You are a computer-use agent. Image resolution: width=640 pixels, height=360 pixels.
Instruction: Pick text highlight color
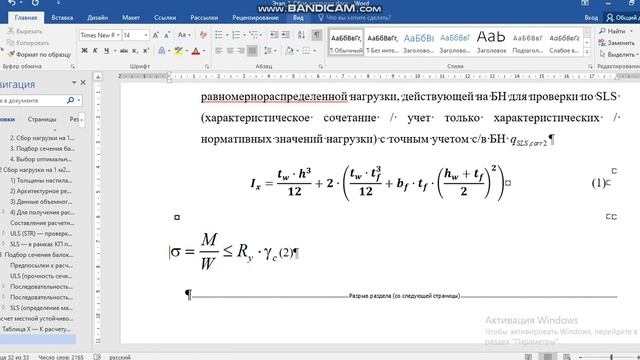[x=178, y=51]
